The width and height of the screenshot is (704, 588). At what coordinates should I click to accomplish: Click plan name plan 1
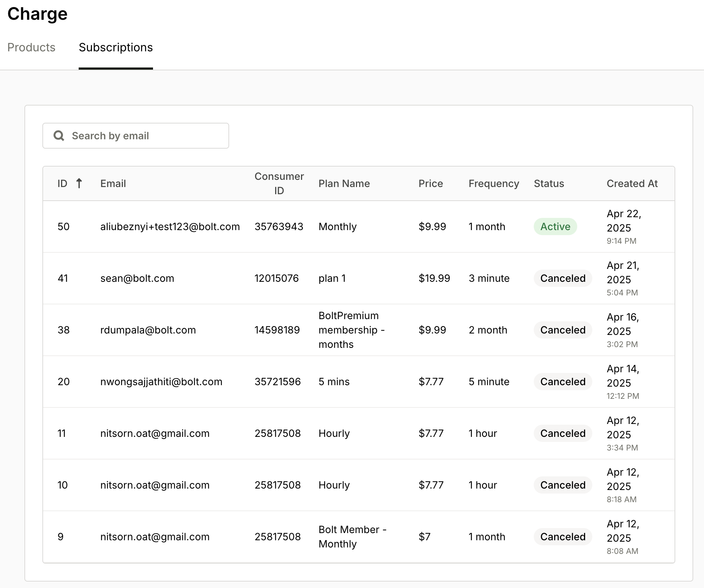[x=332, y=278]
